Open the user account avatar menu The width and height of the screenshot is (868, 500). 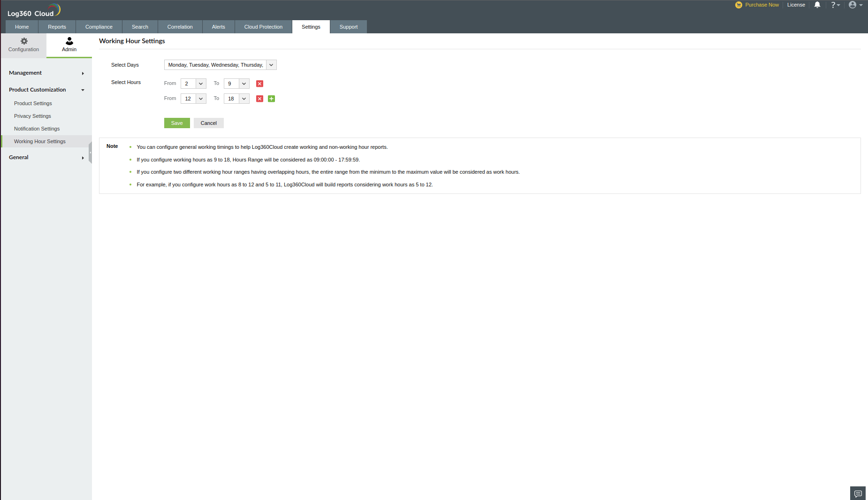855,5
